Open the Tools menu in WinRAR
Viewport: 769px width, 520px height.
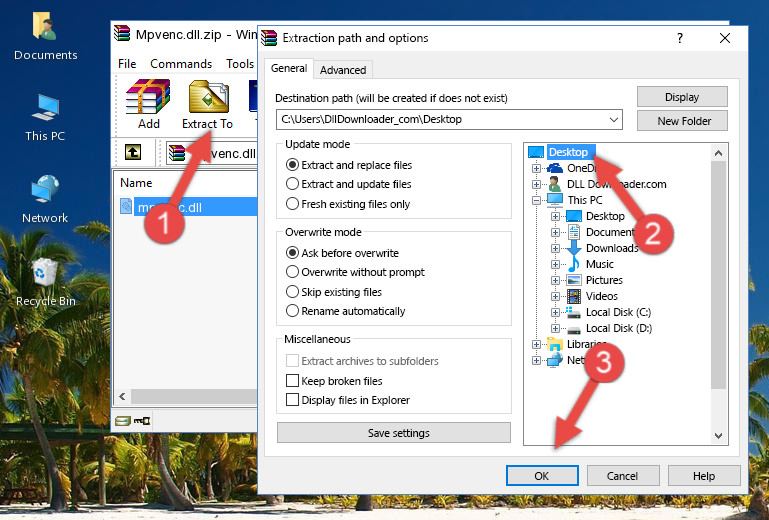tap(240, 64)
